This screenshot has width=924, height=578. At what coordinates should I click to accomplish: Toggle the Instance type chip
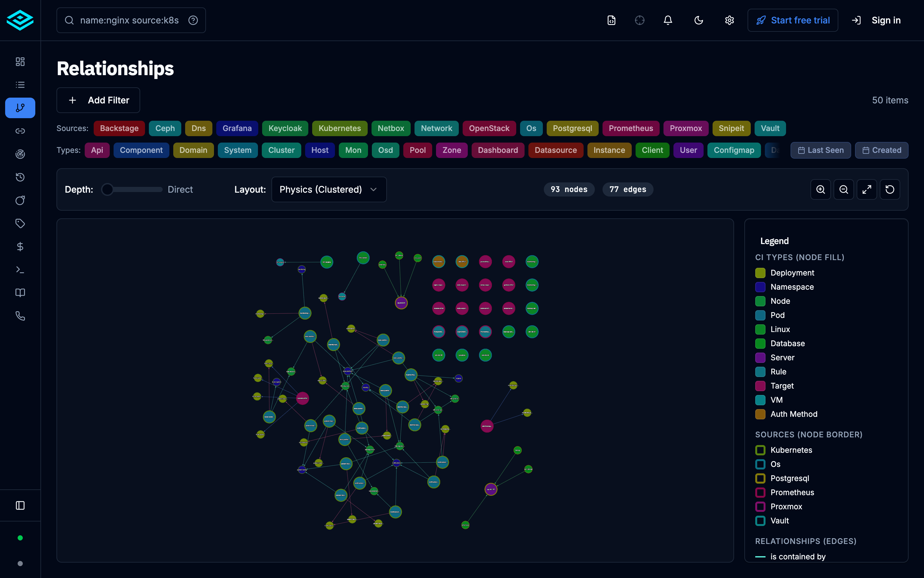pos(609,150)
